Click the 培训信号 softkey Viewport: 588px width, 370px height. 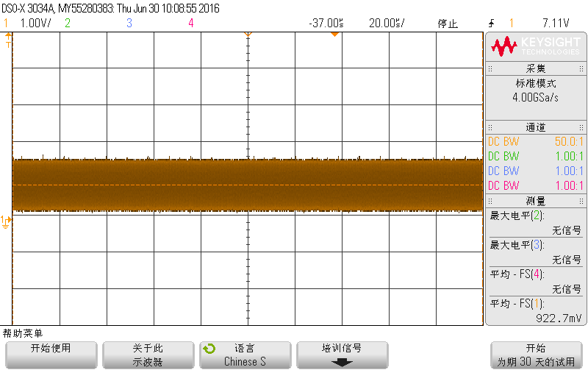pos(342,355)
